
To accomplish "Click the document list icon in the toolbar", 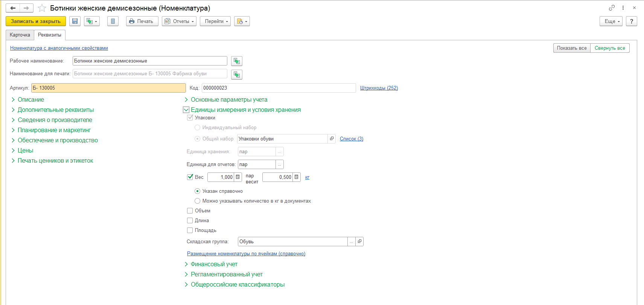I will point(113,21).
